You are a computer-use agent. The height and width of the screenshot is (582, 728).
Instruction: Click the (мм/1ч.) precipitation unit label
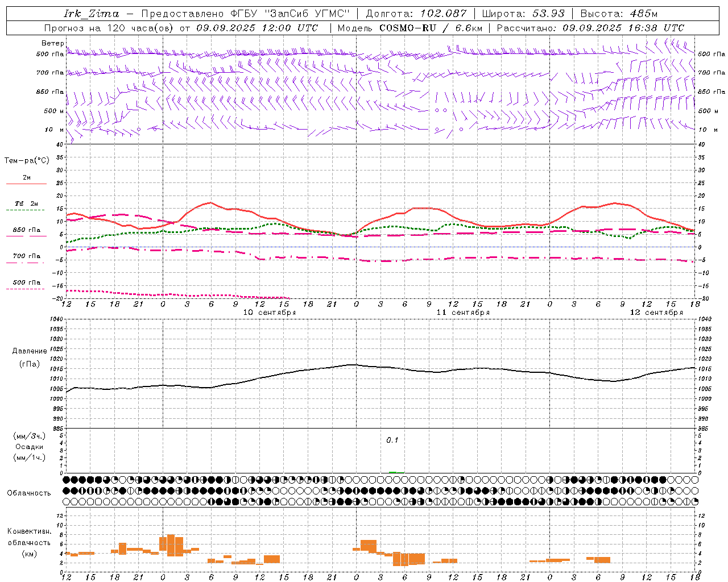click(30, 458)
